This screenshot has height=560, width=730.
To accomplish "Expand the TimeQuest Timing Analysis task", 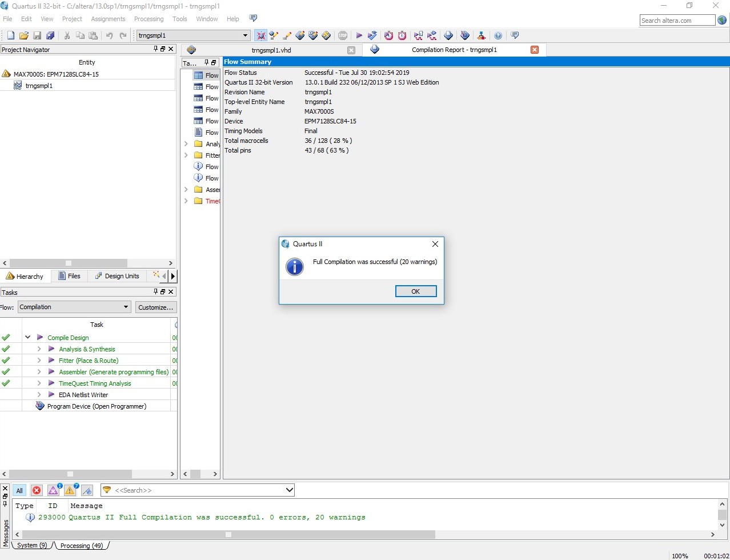I will coord(39,383).
